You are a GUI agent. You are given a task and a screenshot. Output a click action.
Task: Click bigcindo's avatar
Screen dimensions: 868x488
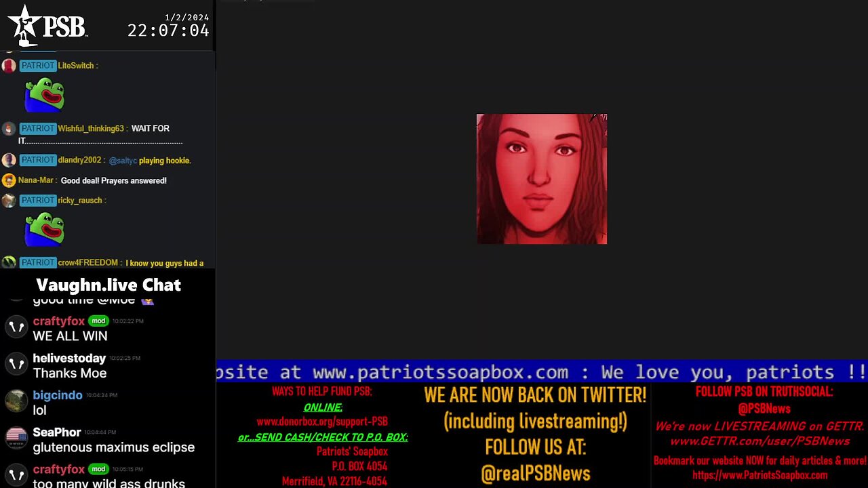point(16,401)
